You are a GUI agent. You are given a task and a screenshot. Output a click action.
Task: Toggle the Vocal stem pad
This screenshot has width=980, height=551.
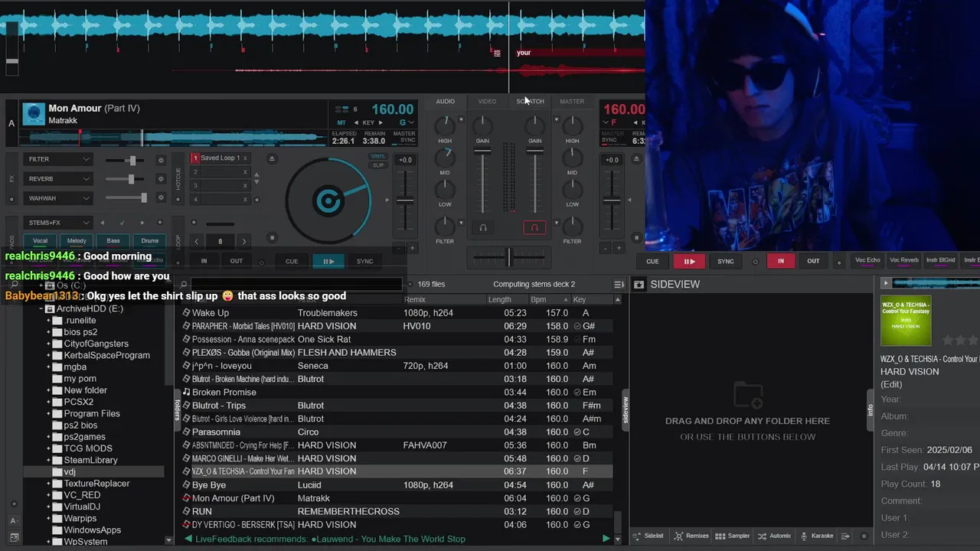tap(41, 241)
